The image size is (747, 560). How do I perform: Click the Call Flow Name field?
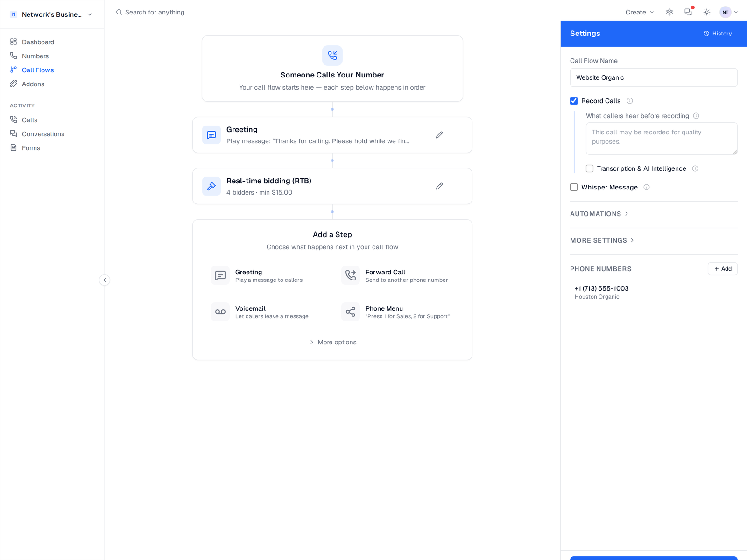[x=654, y=77]
